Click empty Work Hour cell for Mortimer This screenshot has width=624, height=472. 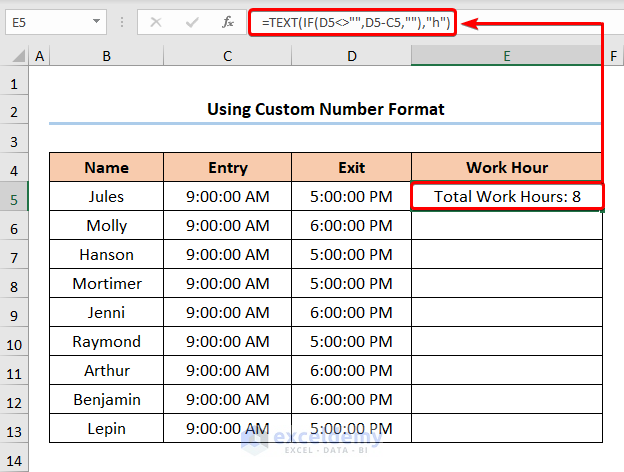point(507,283)
